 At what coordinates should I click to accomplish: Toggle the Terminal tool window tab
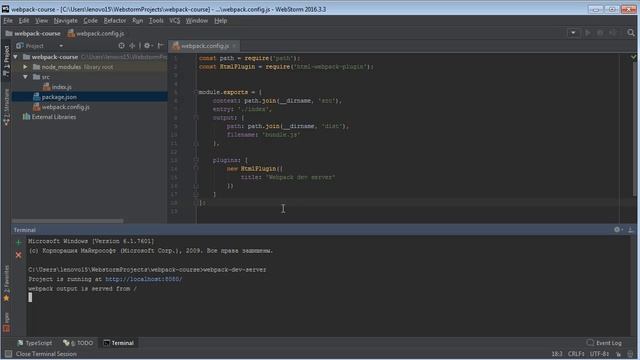point(118,343)
